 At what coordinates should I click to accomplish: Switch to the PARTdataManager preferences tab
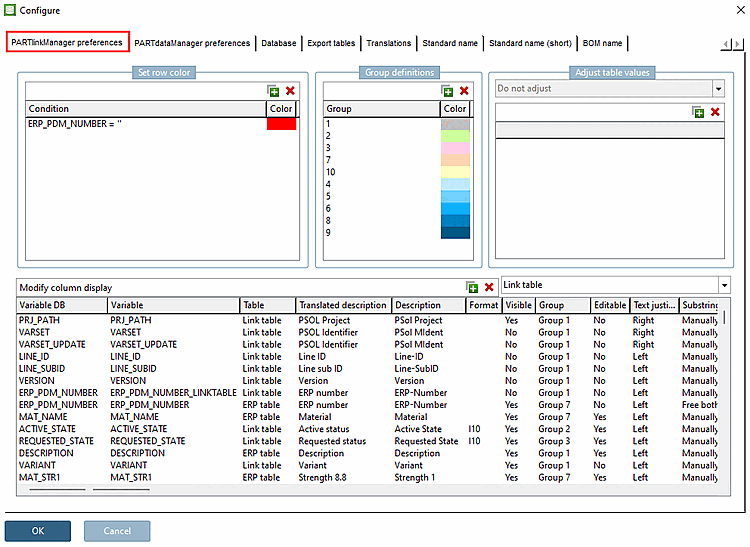coord(192,43)
